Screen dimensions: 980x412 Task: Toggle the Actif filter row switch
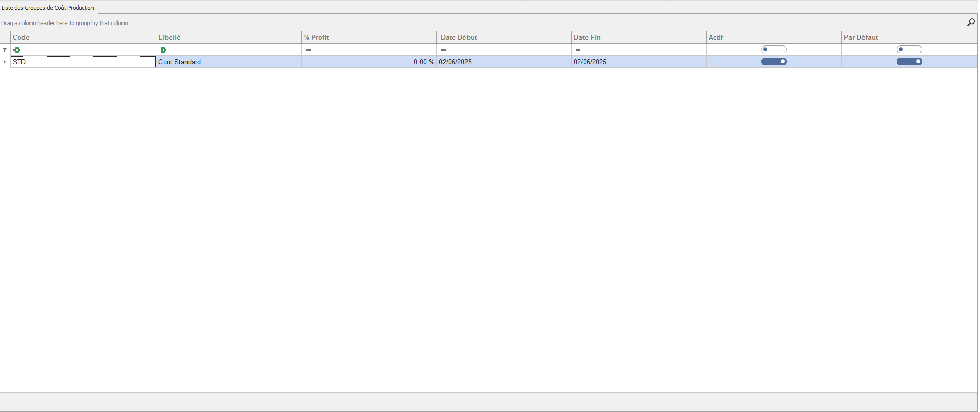(774, 50)
